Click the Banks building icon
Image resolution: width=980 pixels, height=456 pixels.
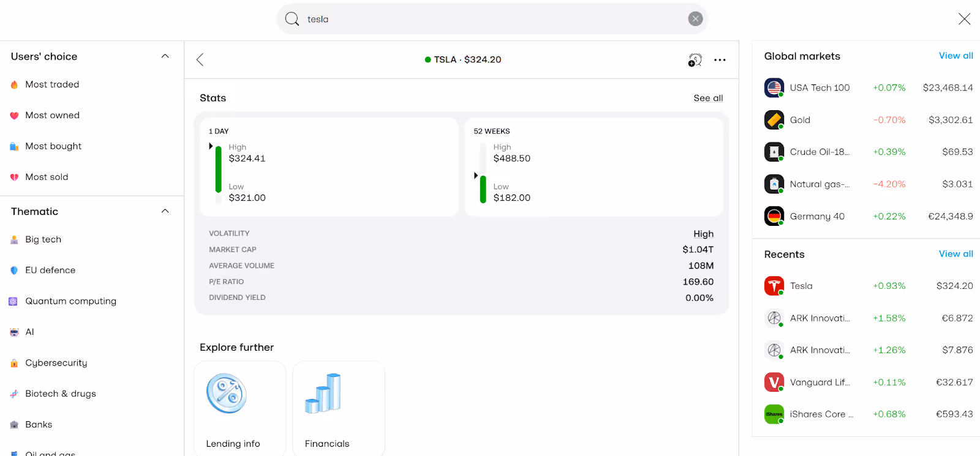click(14, 425)
